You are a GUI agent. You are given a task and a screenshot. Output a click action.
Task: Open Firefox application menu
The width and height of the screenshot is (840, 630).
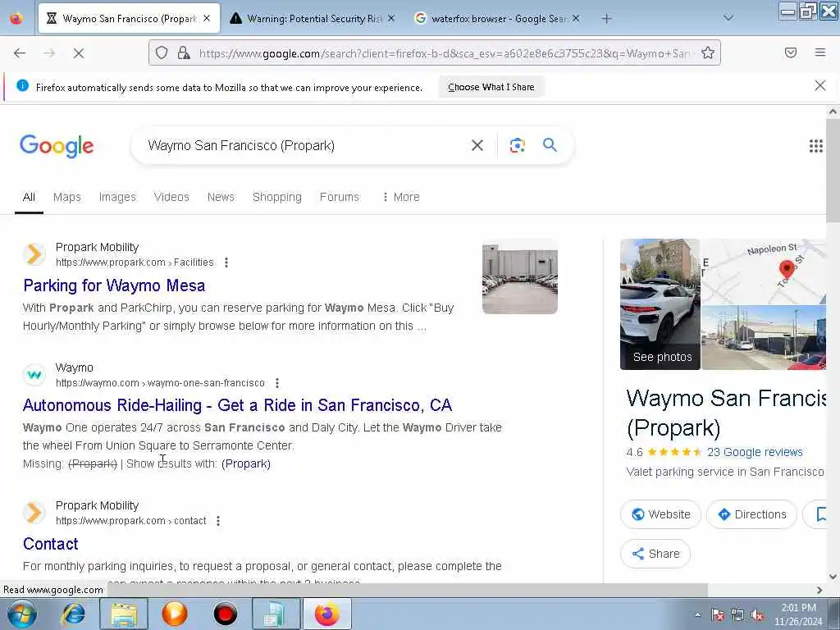point(820,52)
